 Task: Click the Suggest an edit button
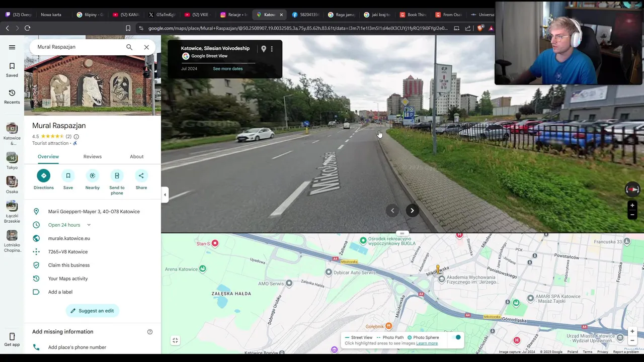(93, 311)
